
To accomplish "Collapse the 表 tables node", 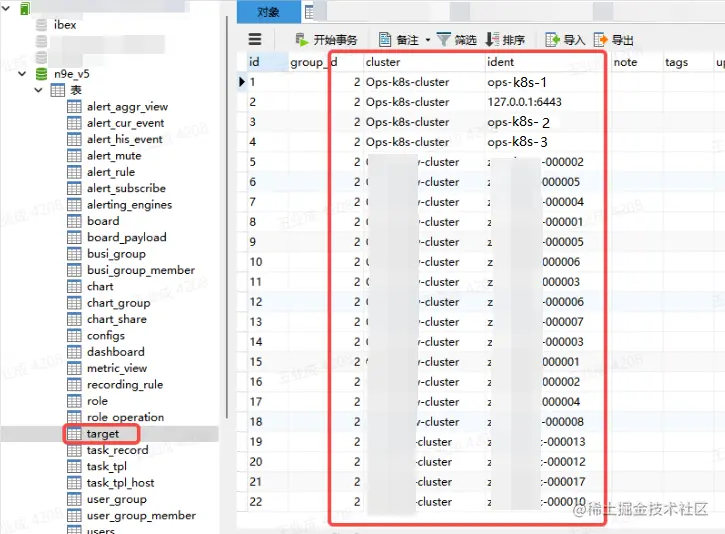I will (39, 90).
